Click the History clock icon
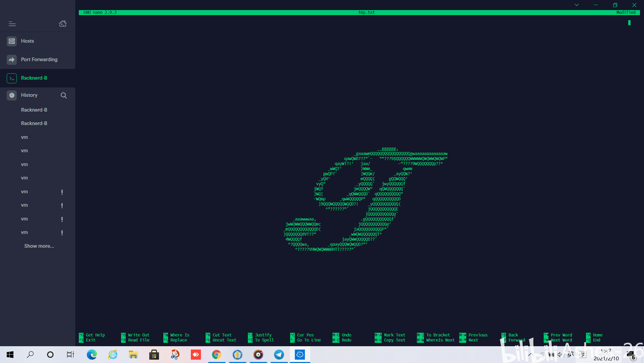The image size is (644, 363). 11,95
